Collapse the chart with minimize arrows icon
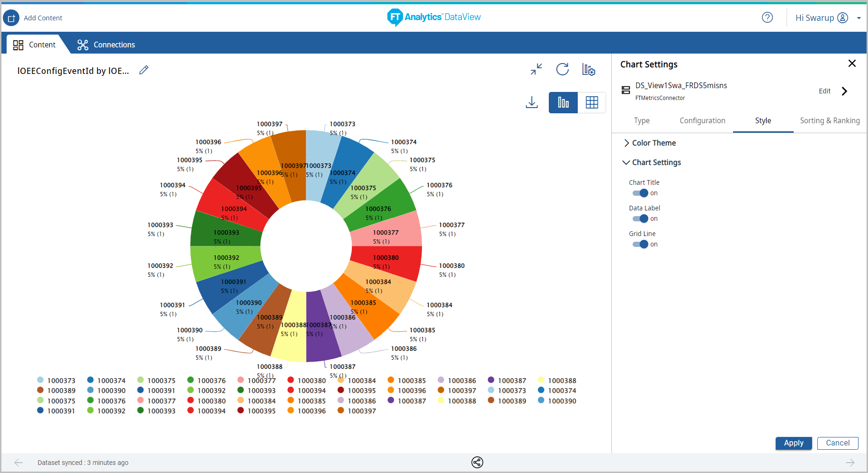 (536, 69)
